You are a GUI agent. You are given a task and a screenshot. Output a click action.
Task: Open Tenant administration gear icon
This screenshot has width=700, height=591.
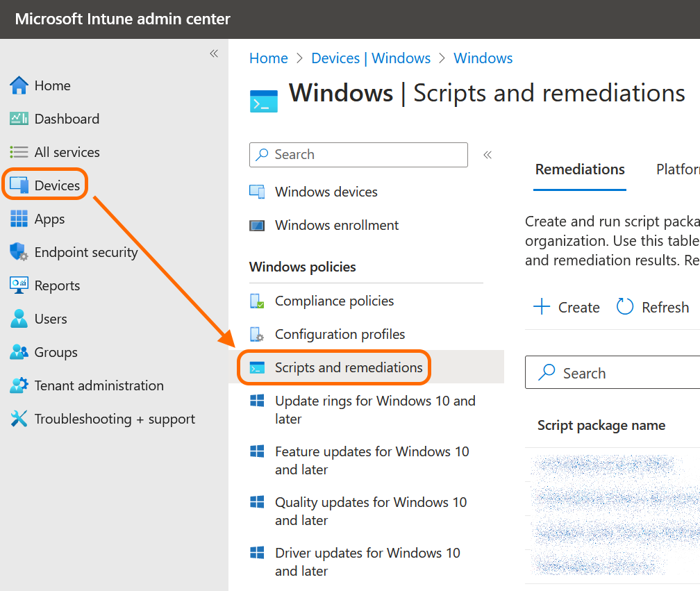pos(19,385)
